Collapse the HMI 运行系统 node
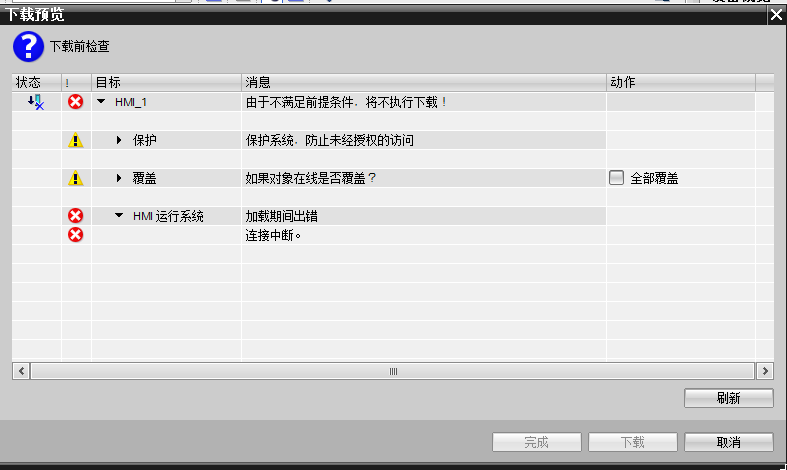This screenshot has width=787, height=470. [119, 215]
